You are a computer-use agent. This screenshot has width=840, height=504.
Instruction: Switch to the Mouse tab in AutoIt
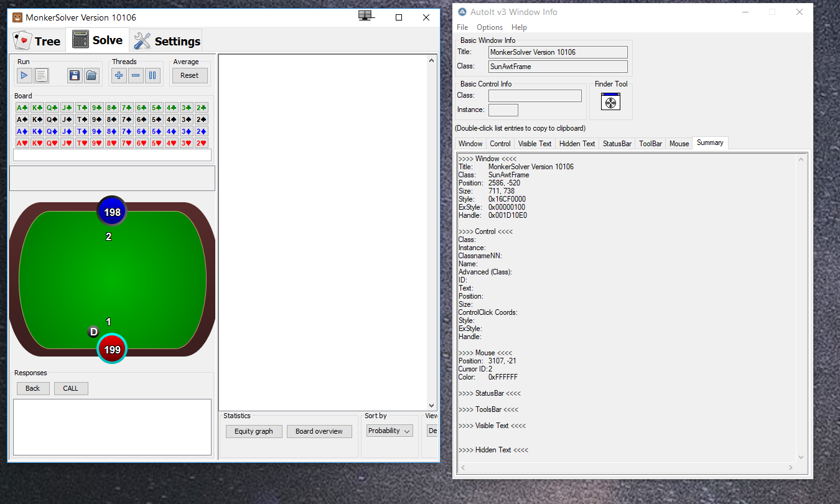tap(679, 144)
